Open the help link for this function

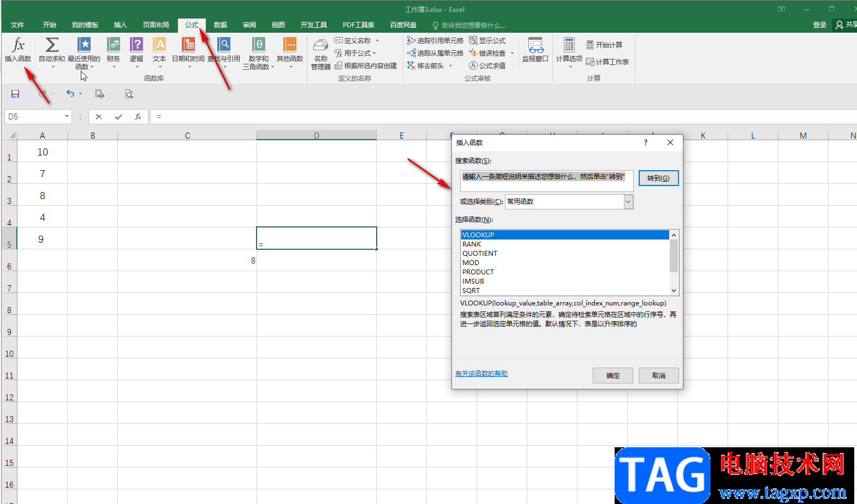[481, 374]
